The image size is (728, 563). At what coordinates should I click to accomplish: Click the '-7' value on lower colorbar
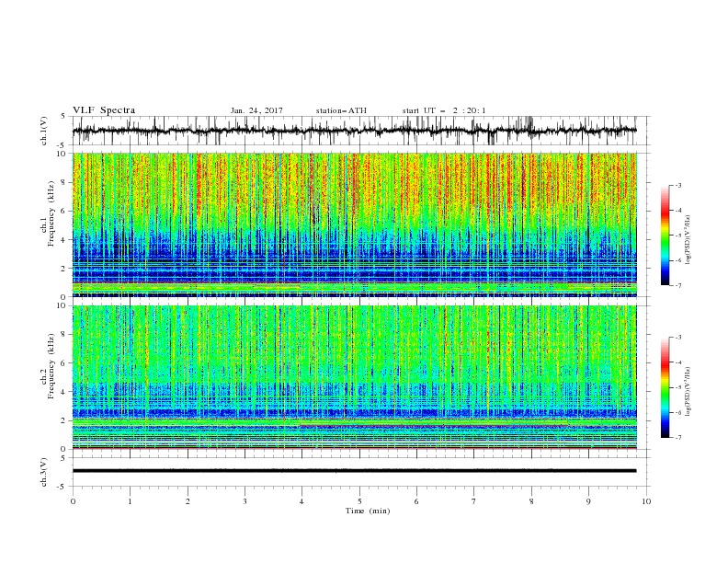677,437
